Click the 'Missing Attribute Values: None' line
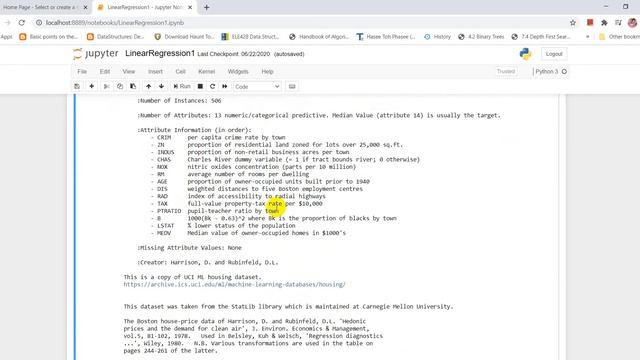Viewport: 640px width, 360px height. pos(189,248)
